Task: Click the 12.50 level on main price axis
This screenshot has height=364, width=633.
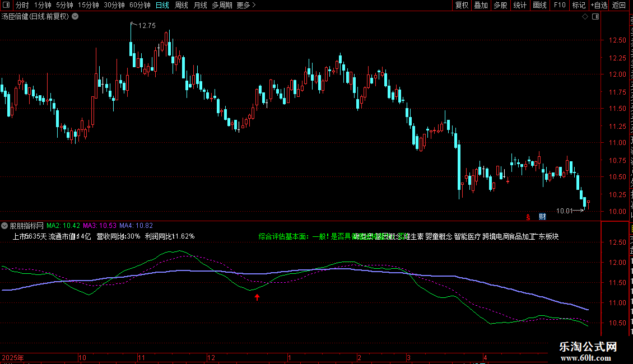Action: (618, 40)
